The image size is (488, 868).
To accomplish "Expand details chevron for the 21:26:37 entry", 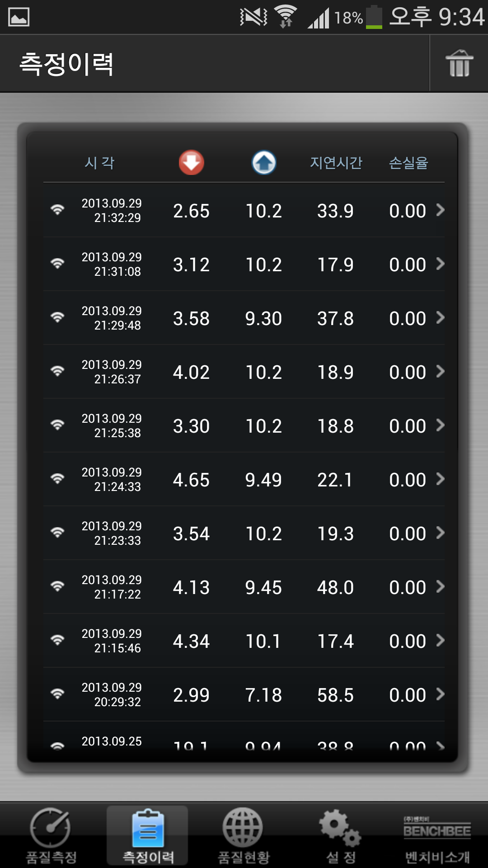I will [440, 371].
